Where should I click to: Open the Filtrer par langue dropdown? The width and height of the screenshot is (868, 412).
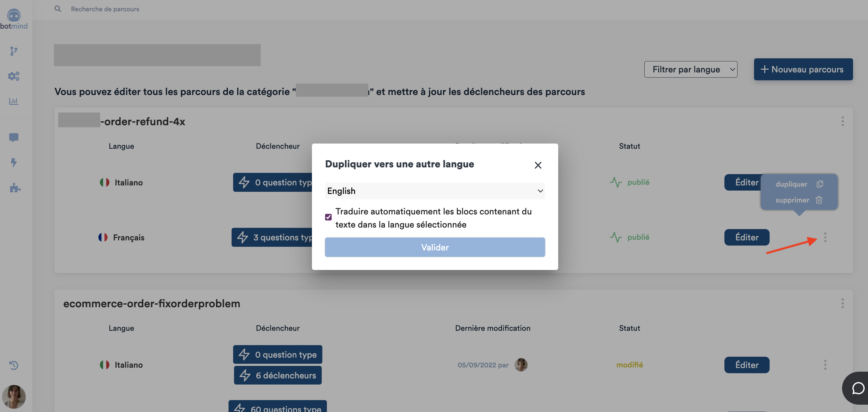690,69
